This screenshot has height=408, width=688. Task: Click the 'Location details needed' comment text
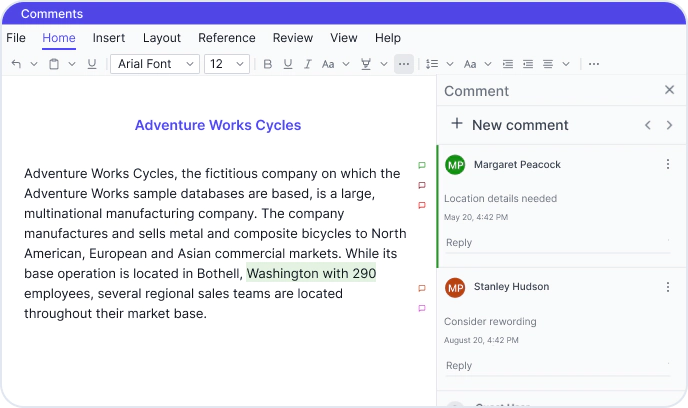(501, 198)
